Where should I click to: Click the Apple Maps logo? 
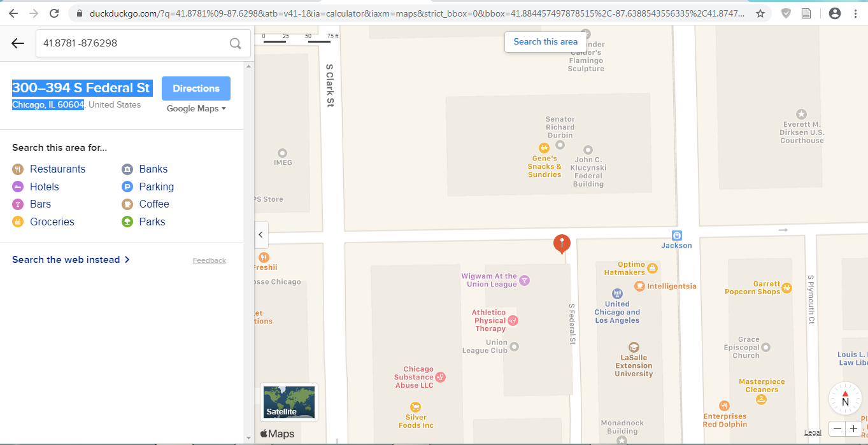(x=277, y=434)
